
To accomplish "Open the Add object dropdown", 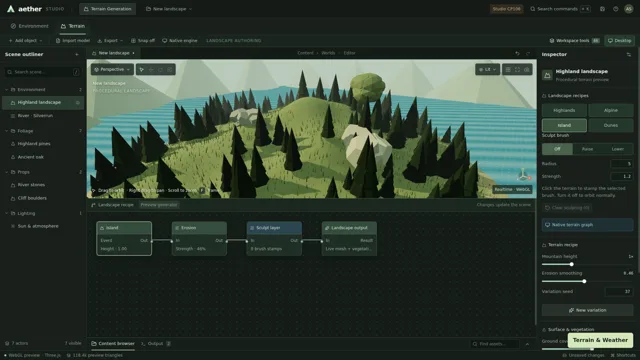I will (25, 40).
